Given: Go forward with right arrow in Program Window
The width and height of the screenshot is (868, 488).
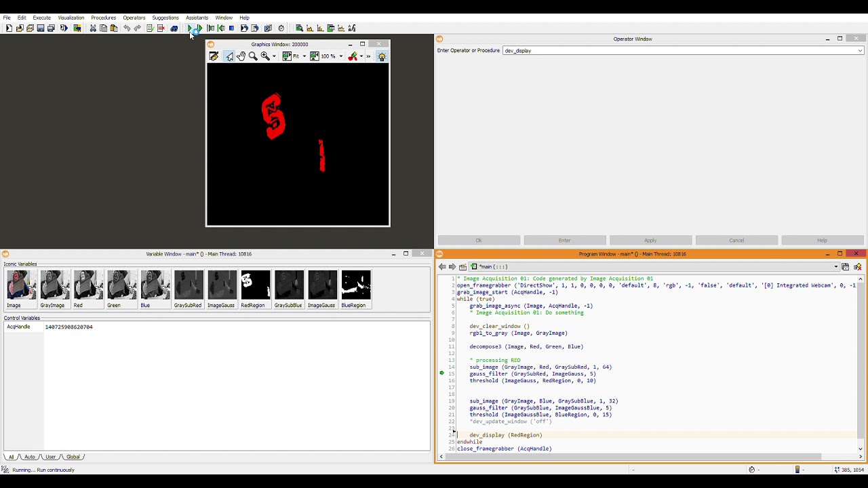Looking at the screenshot, I should [452, 266].
